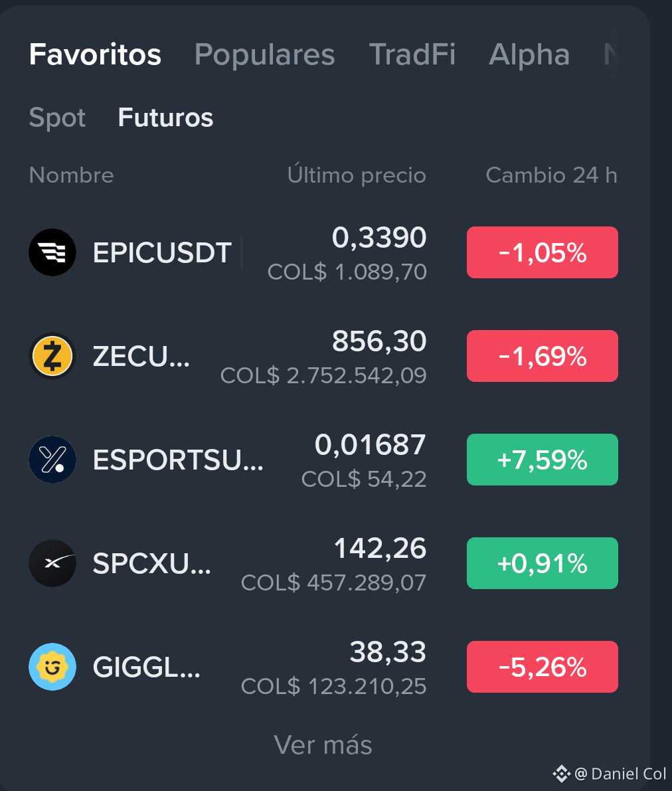Screen dimensions: 672x791
Task: Open the EPIC coin logo icon
Action: tap(52, 252)
